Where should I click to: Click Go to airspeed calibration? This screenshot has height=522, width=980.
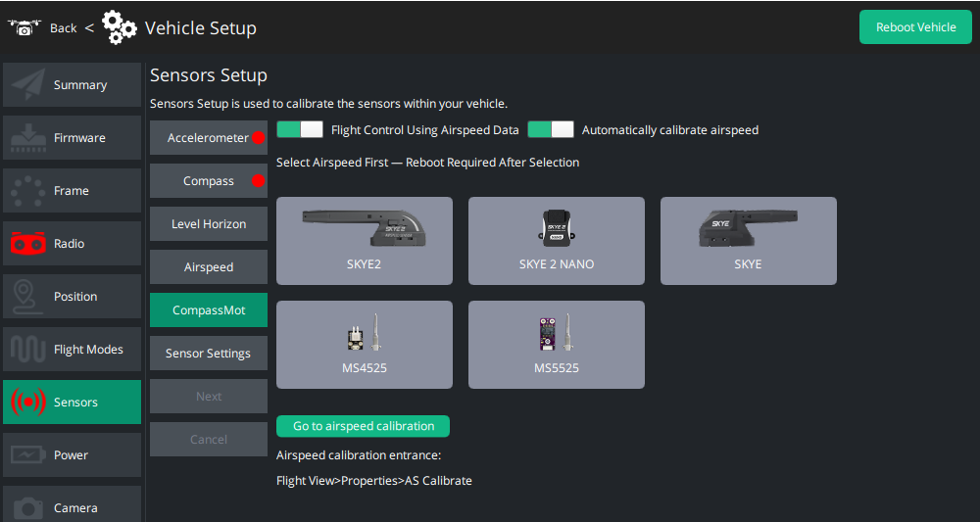[x=363, y=426]
